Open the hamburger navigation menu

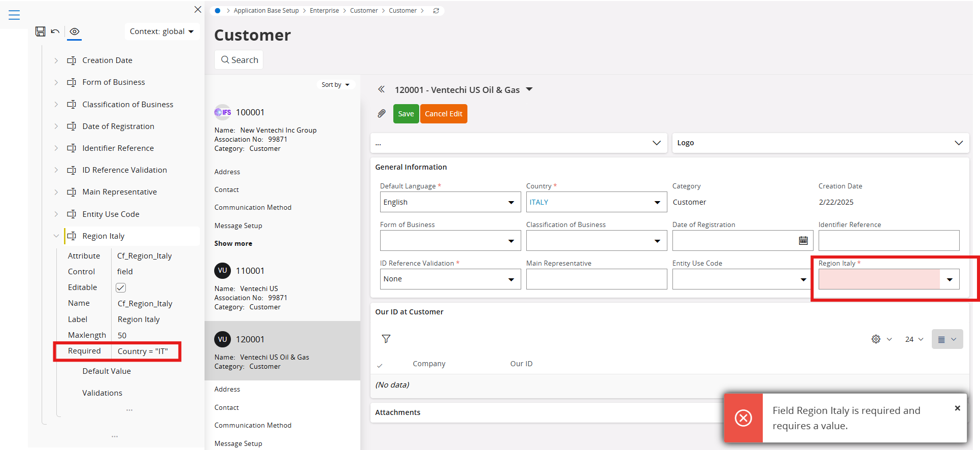point(14,15)
